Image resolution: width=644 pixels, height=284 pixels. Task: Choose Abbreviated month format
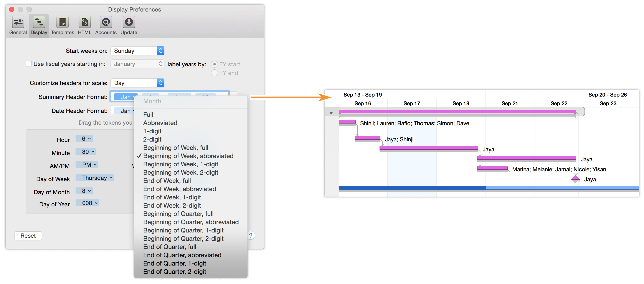(191, 123)
